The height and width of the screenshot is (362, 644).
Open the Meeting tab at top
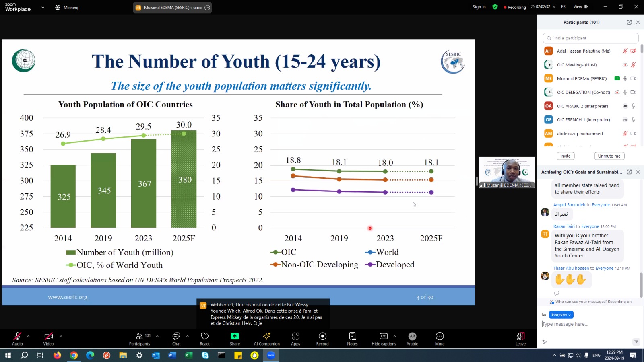(x=67, y=8)
